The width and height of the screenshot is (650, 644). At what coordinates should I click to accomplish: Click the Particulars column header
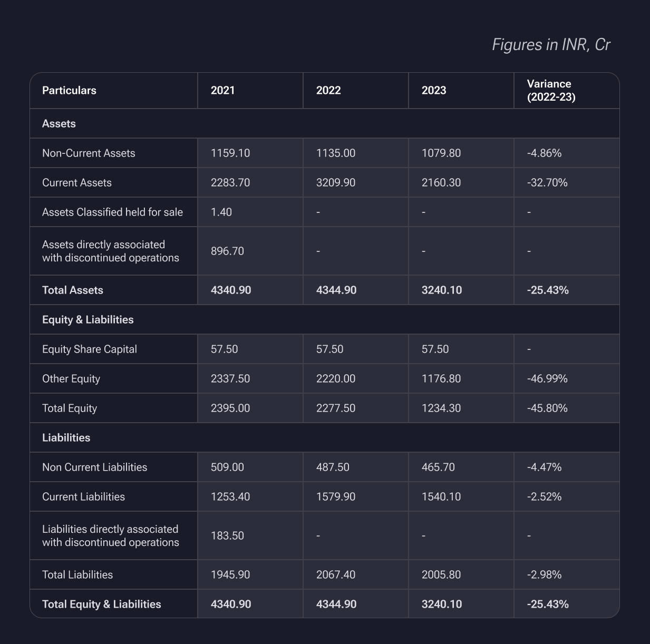(x=69, y=91)
